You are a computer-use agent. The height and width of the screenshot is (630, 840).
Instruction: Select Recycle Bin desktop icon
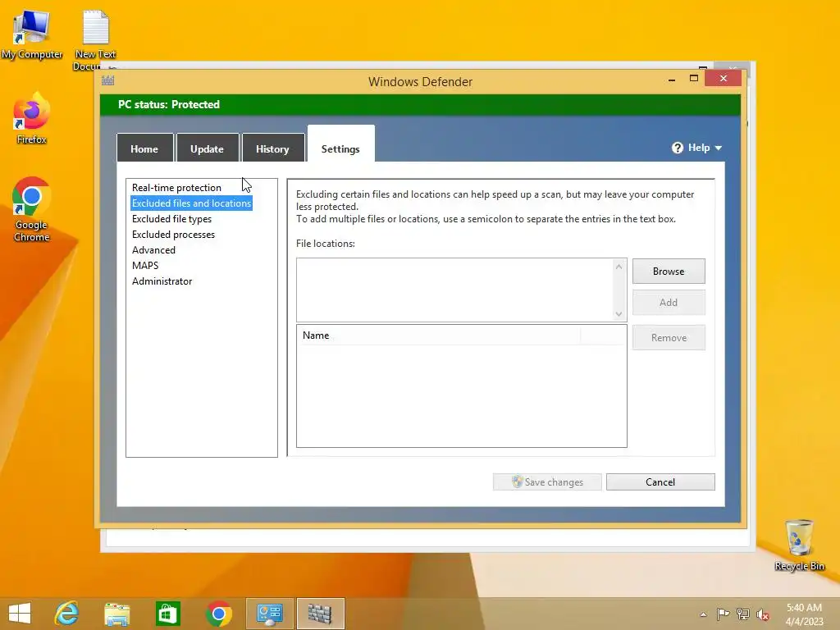[x=799, y=545]
